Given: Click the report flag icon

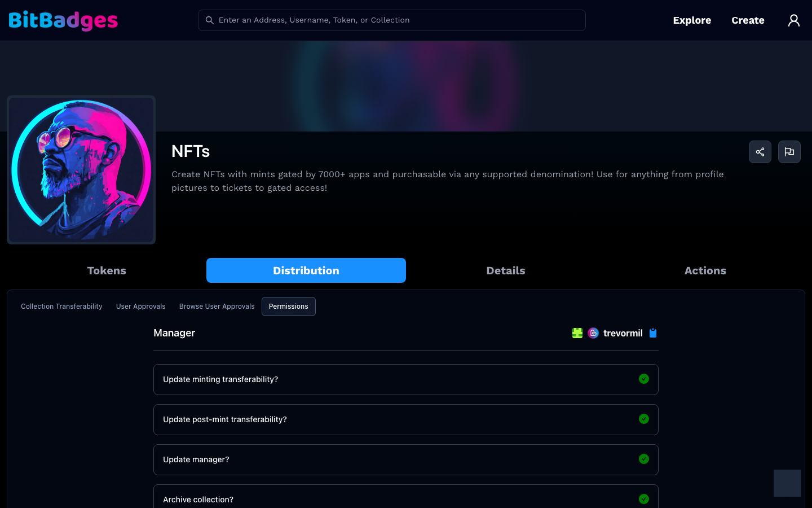Looking at the screenshot, I should (x=789, y=152).
